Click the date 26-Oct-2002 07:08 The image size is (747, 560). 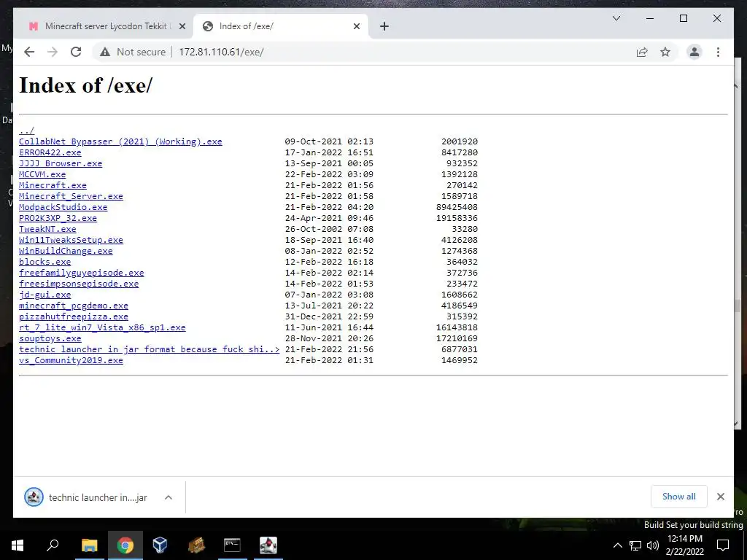tap(329, 229)
